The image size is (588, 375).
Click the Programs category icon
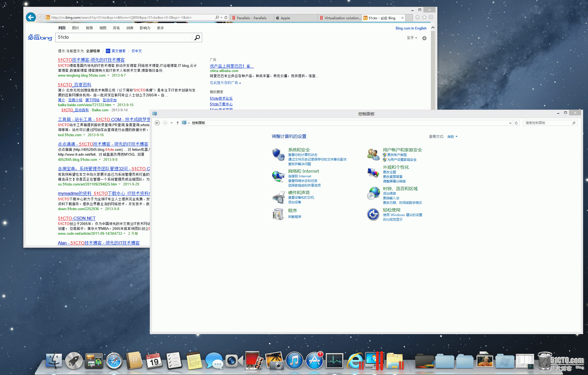pyautogui.click(x=278, y=214)
